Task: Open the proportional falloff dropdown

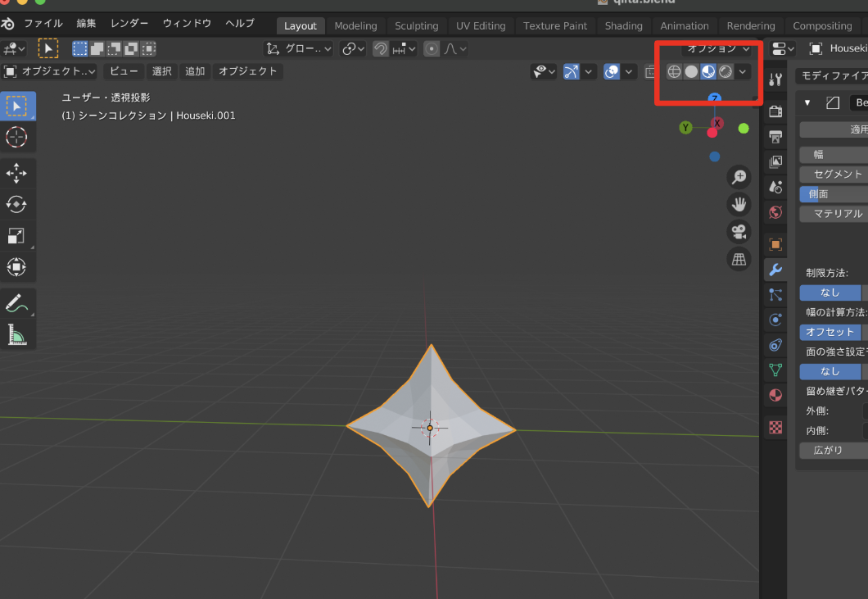Action: coord(455,49)
